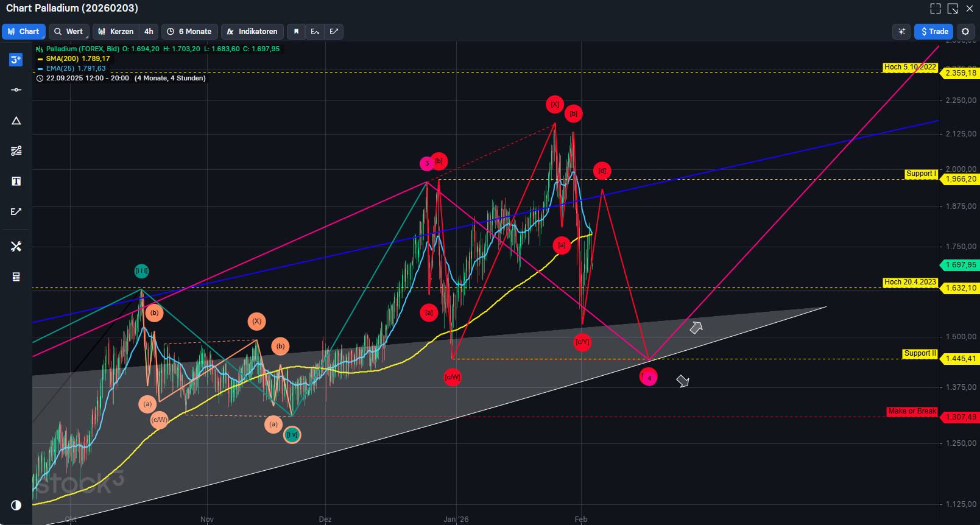980x525 pixels.
Task: Expand the 6 Monate time range selector
Action: (x=189, y=32)
